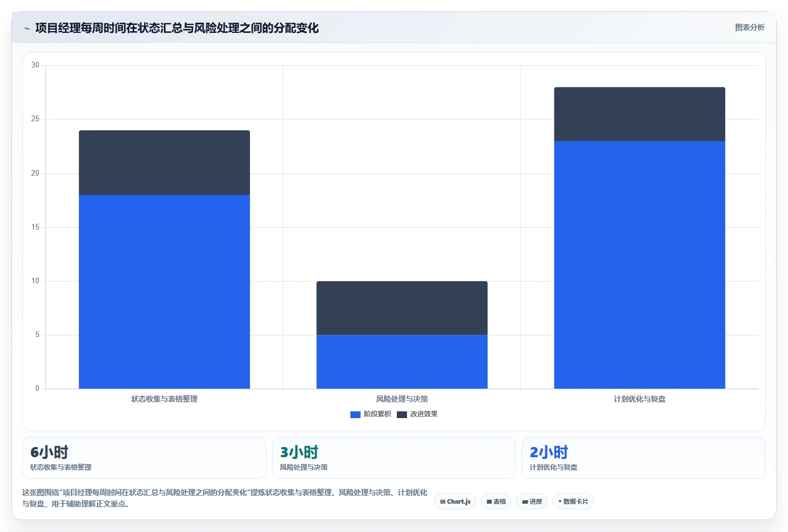Click y-axis value 0

point(37,389)
